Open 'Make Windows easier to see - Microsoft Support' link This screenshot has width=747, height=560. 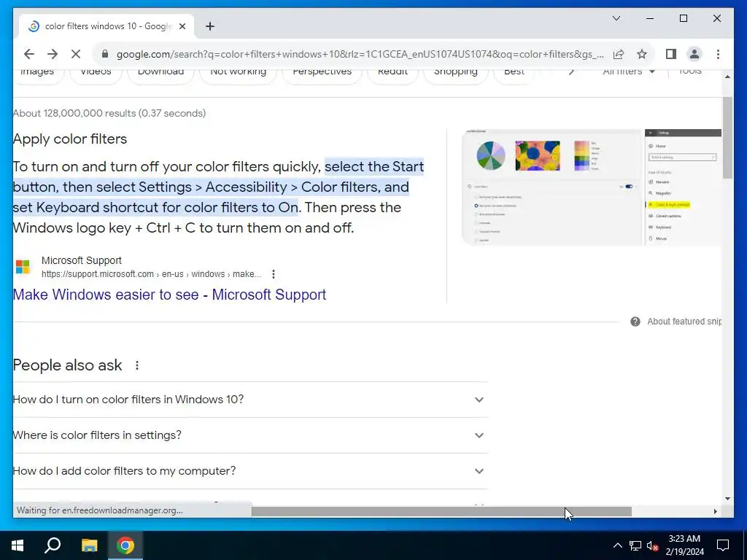(169, 295)
